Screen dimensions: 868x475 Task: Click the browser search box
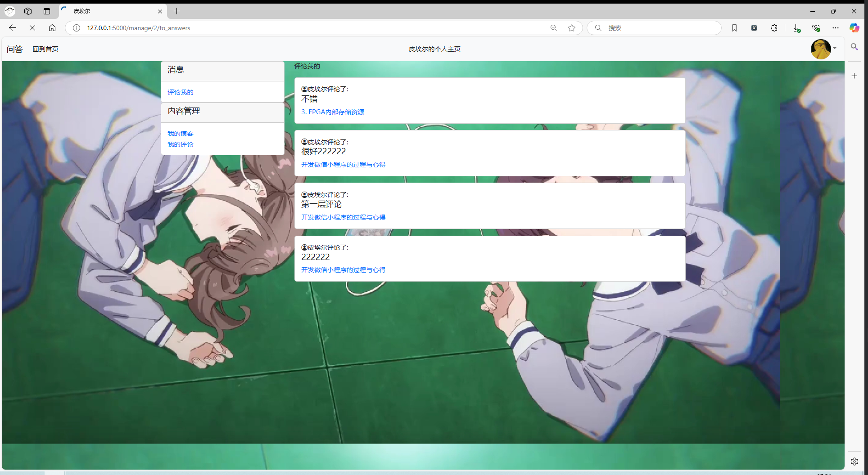click(654, 28)
